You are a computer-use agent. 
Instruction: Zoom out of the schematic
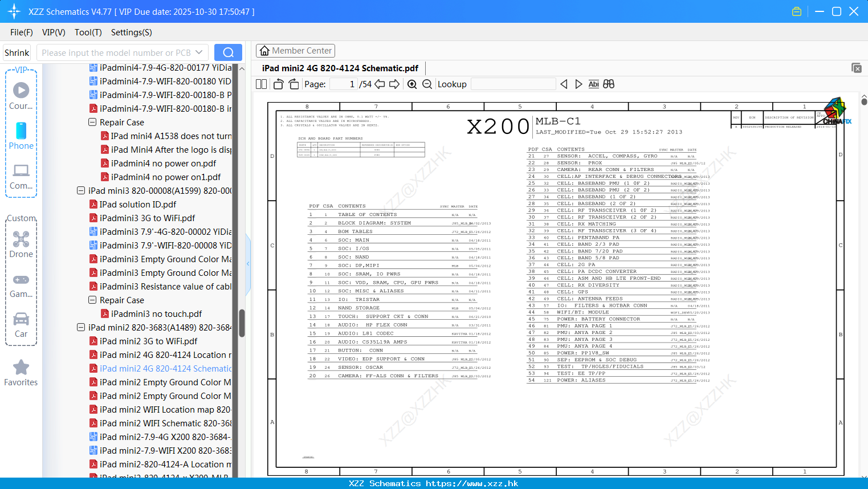pyautogui.click(x=427, y=84)
